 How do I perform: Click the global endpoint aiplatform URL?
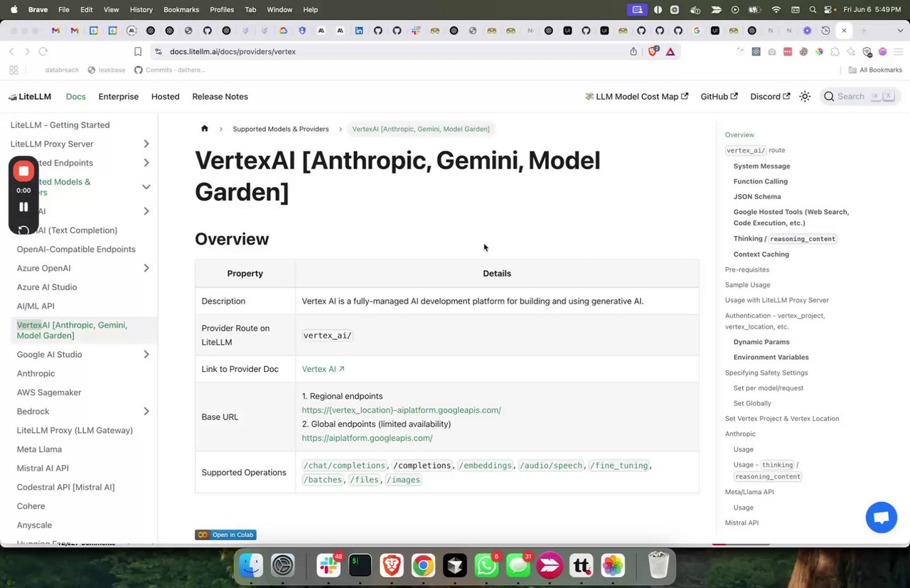click(367, 438)
